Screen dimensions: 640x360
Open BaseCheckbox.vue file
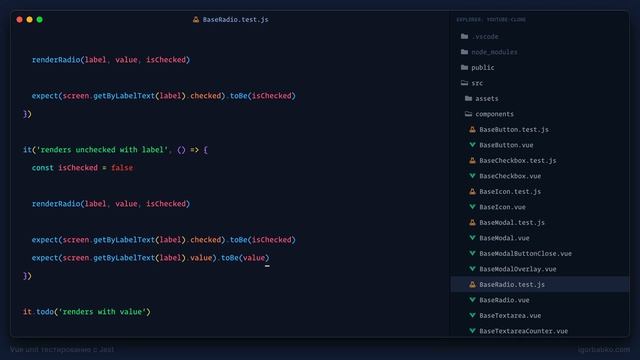510,176
